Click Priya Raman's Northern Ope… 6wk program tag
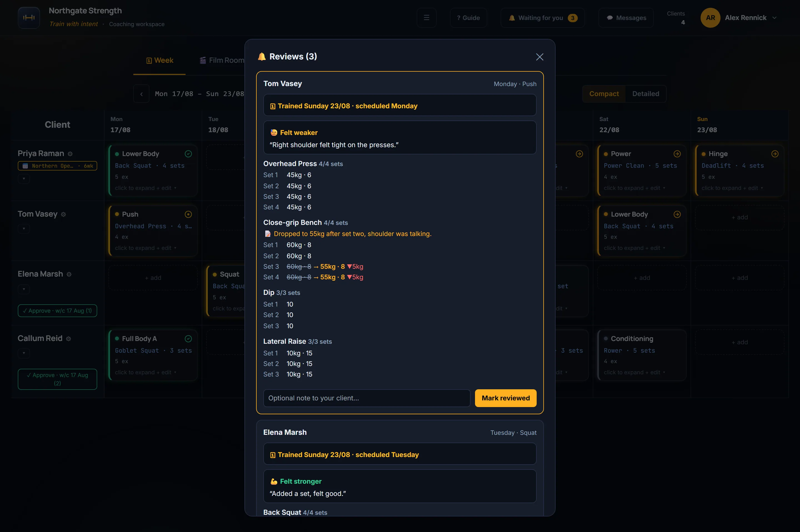The height and width of the screenshot is (532, 800). pos(57,166)
